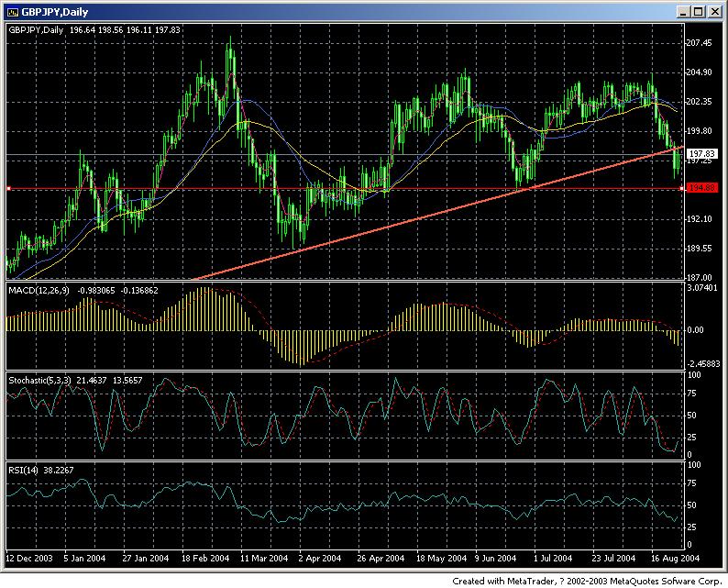Image resolution: width=728 pixels, height=588 pixels.
Task: Click the left handle of horizontal line
Action: (8, 188)
